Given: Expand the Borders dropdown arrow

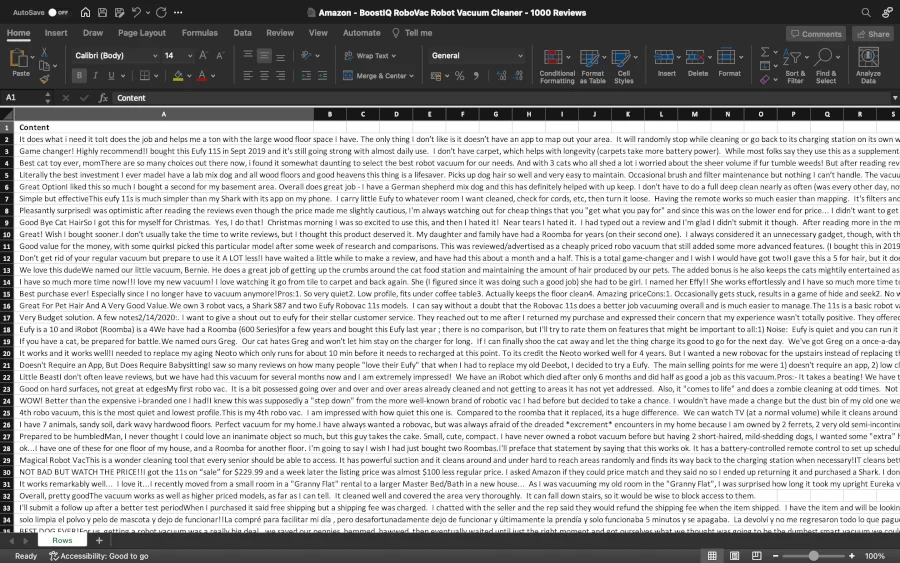Looking at the screenshot, I should [x=156, y=76].
